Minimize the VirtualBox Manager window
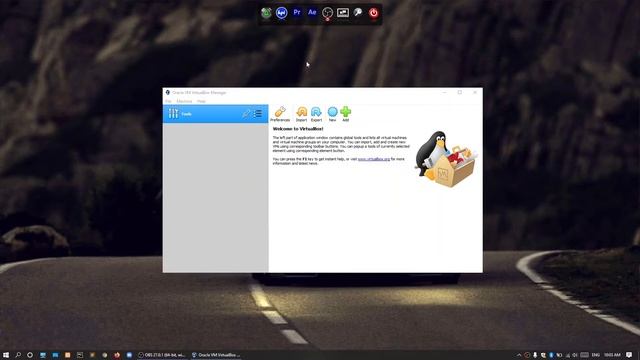640x360 pixels. 444,93
